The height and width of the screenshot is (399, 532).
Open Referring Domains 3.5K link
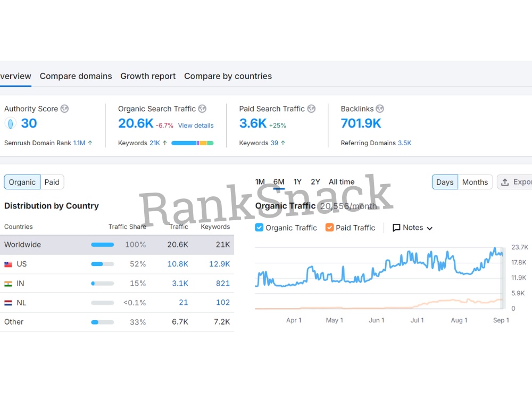point(404,143)
